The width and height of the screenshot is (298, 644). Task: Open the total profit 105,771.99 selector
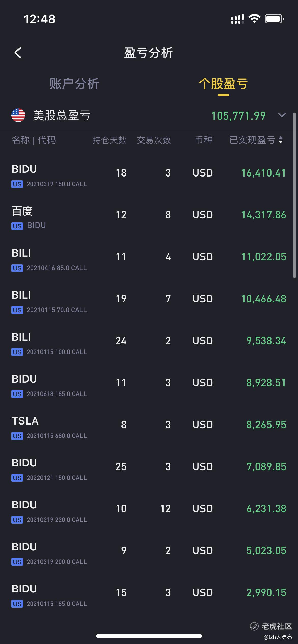coord(238,116)
